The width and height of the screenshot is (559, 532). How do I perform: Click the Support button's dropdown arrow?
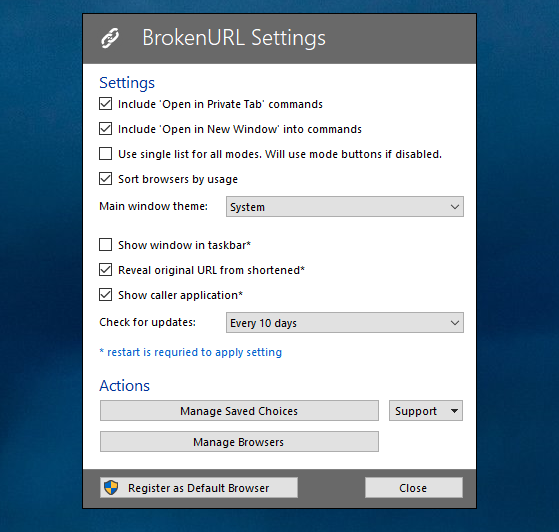[x=454, y=411]
